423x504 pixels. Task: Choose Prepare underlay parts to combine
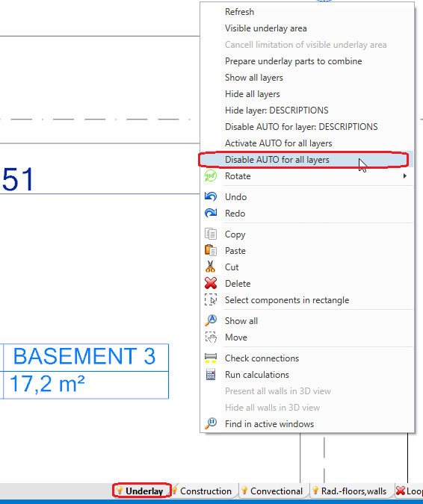pyautogui.click(x=294, y=61)
